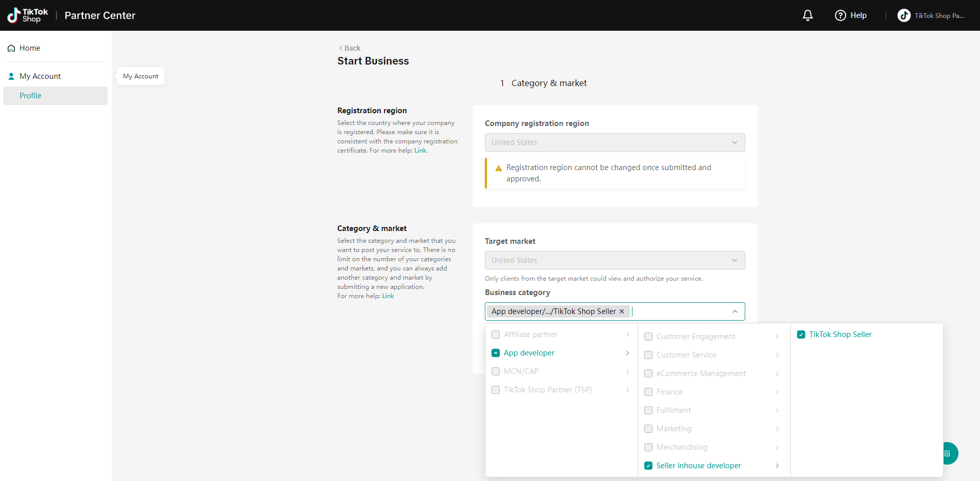This screenshot has width=980, height=481.
Task: Click the Help question mark icon
Action: (840, 15)
